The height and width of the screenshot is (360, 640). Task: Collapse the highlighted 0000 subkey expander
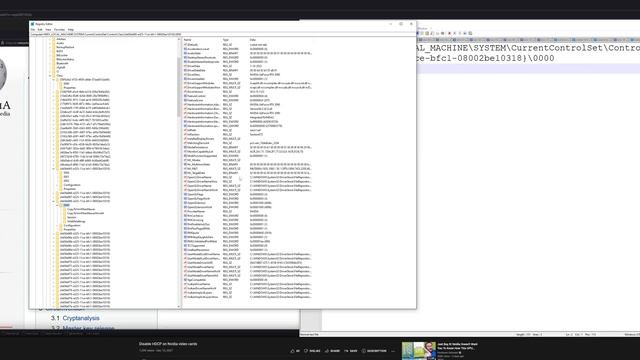58,205
